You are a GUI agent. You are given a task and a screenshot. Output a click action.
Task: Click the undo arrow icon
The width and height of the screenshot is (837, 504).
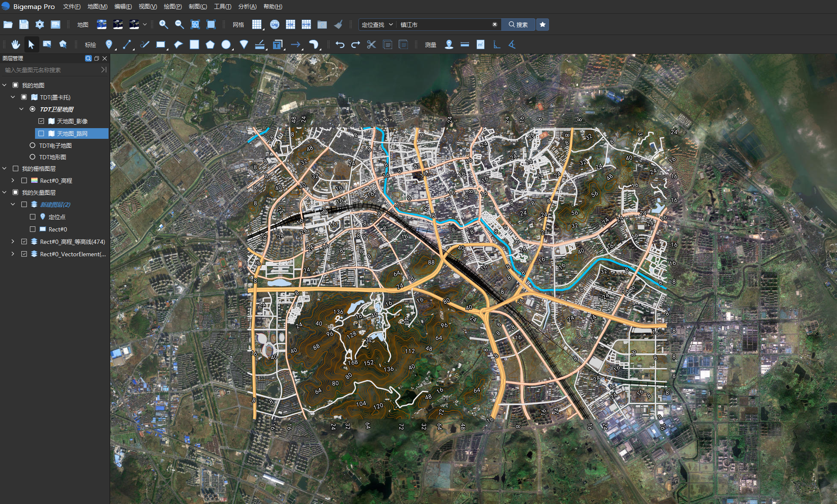pos(340,44)
